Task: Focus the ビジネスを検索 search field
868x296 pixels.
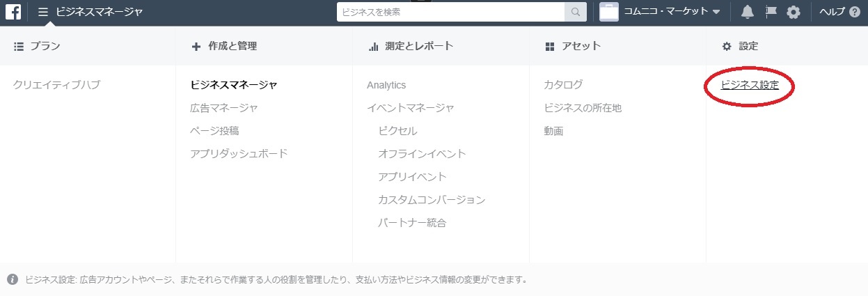Action: pos(450,12)
